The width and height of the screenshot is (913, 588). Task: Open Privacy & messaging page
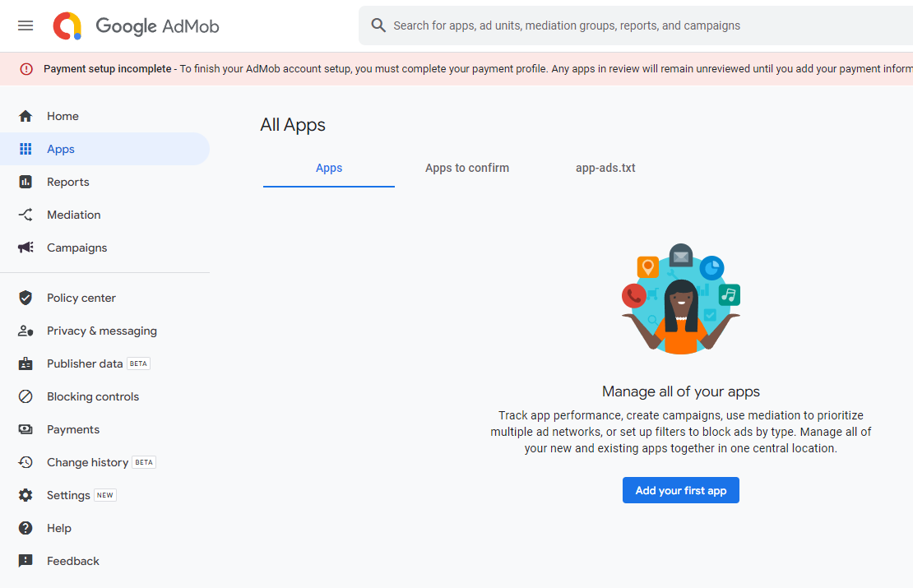[x=104, y=331]
